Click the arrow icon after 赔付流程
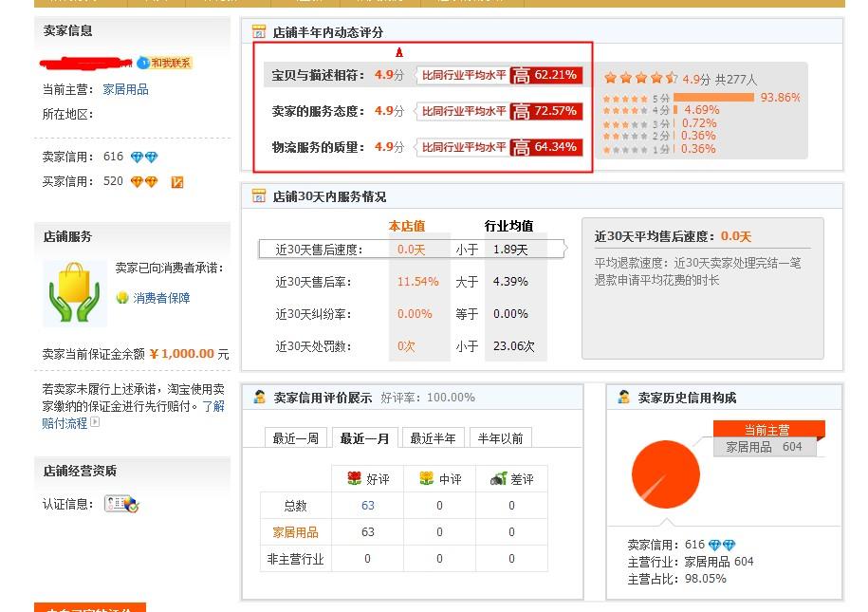This screenshot has height=612, width=868. (95, 422)
